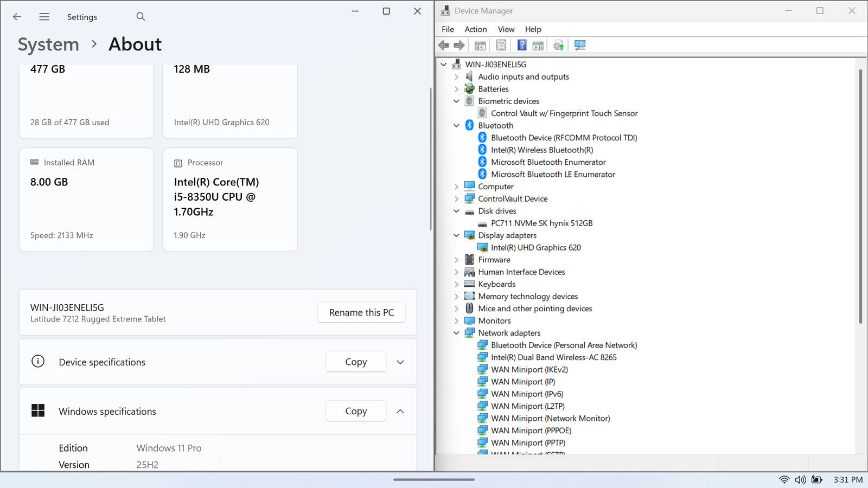This screenshot has height=488, width=868.
Task: Click the Help icon in Device Manager toolbar
Action: click(x=521, y=46)
